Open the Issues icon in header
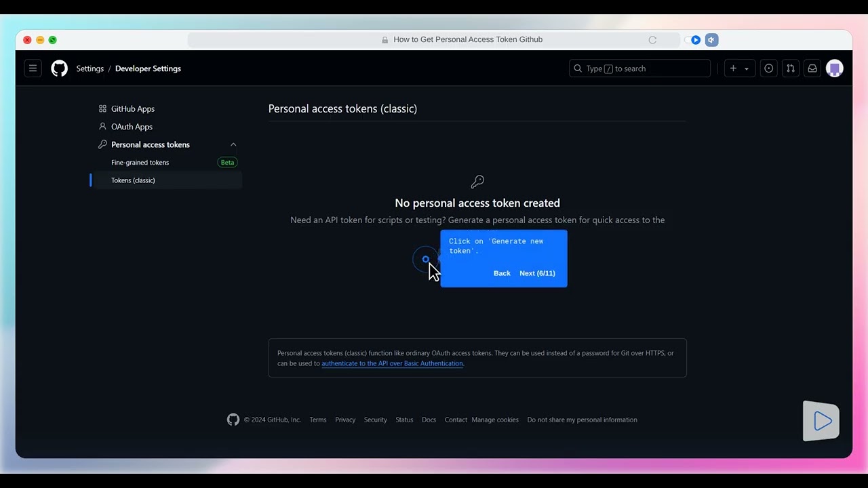Viewport: 868px width, 488px height. click(768, 68)
